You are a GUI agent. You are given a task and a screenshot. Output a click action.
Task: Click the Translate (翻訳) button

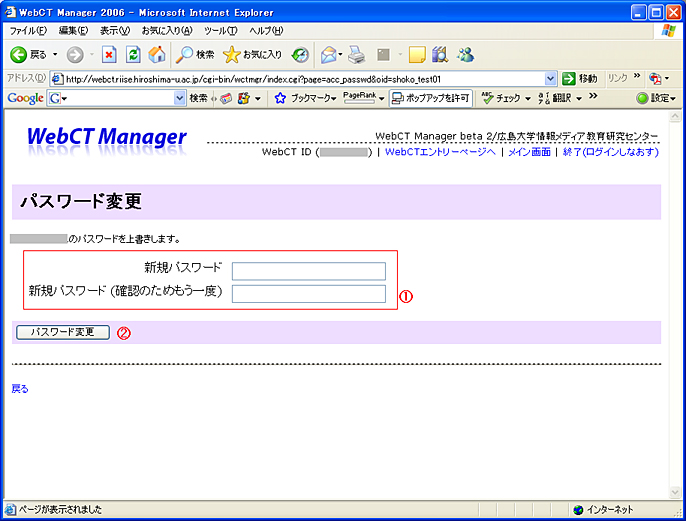556,98
